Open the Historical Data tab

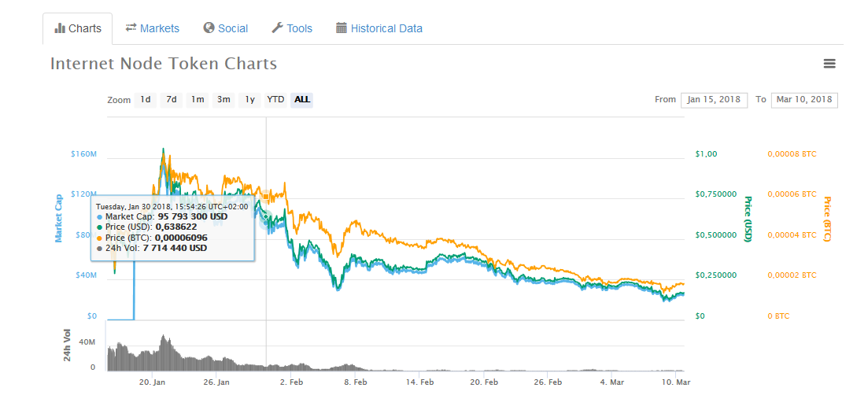(x=379, y=28)
